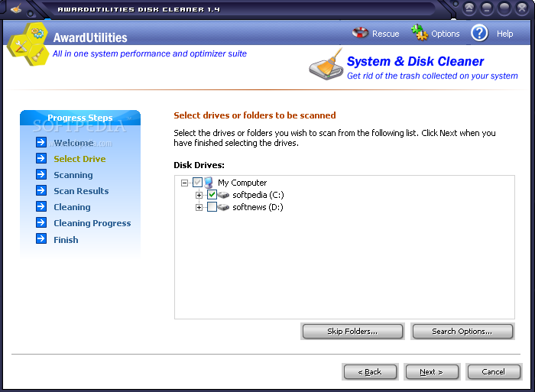Jump to the Scanning step
This screenshot has height=392, width=535.
73,175
